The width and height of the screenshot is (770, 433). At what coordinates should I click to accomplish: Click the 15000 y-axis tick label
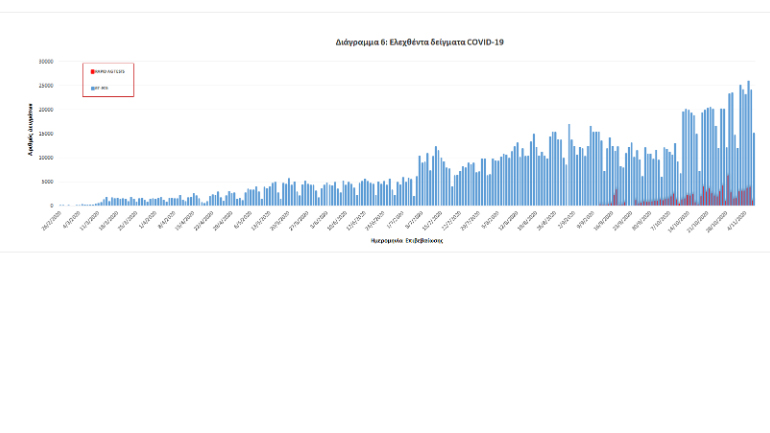(x=45, y=133)
